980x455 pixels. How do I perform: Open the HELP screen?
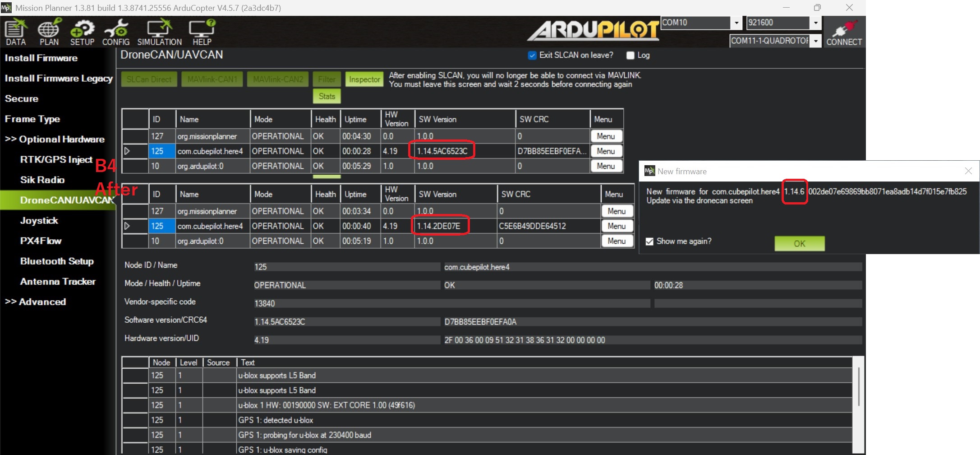click(x=202, y=32)
